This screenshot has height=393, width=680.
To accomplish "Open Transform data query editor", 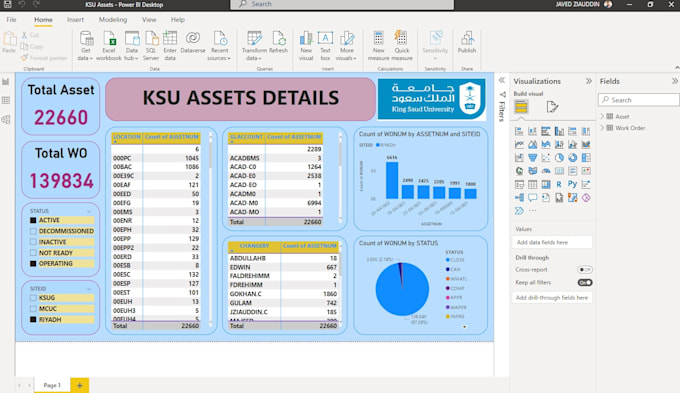I will tap(254, 46).
